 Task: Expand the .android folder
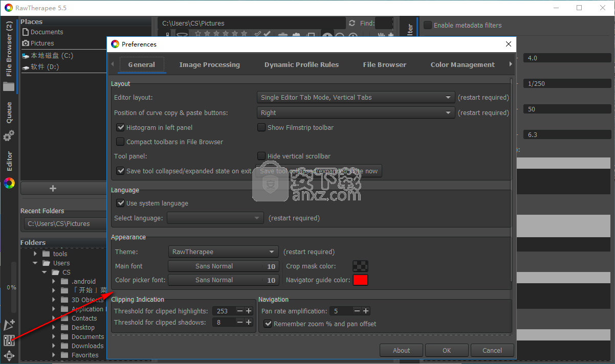54,282
